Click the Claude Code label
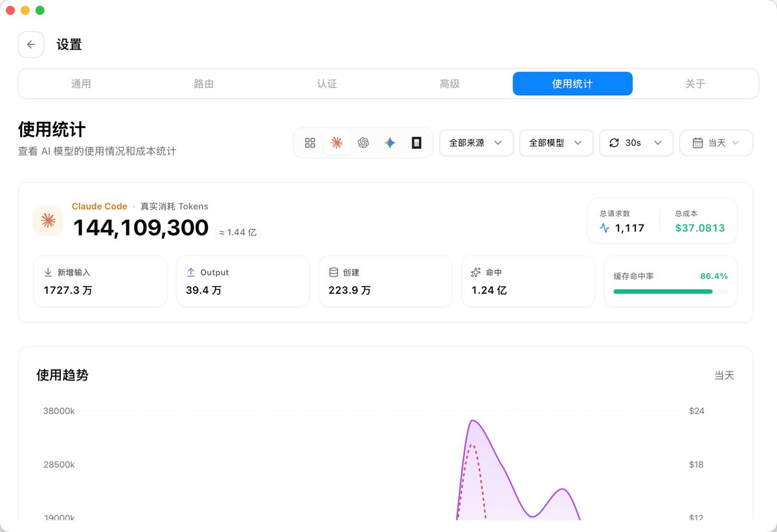777x532 pixels. point(100,206)
